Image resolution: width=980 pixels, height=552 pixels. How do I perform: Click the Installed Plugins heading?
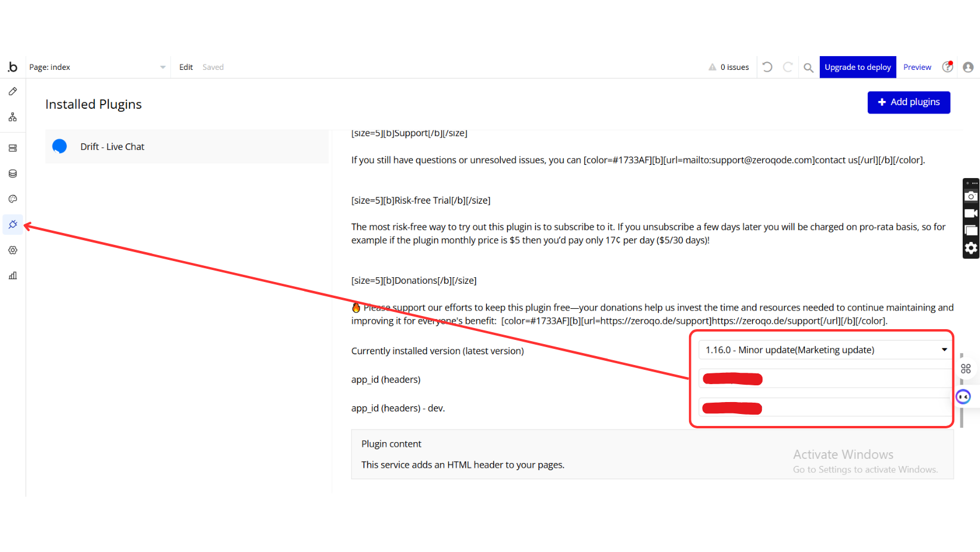pos(93,104)
